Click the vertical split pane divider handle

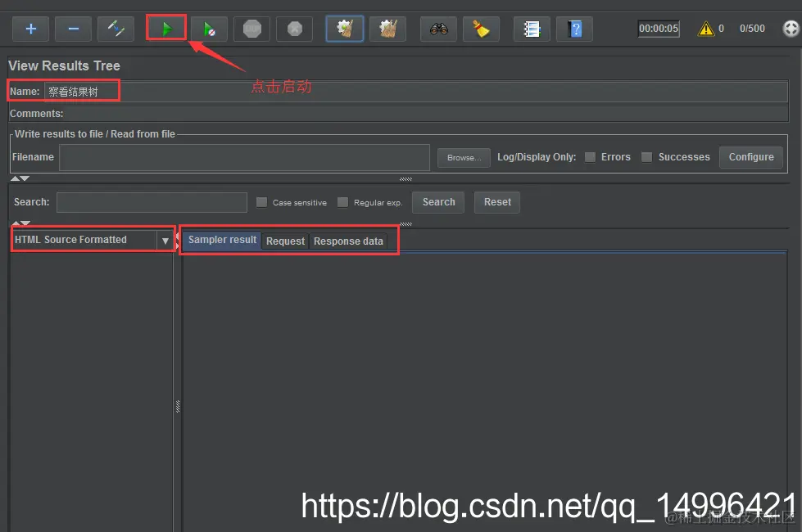178,406
